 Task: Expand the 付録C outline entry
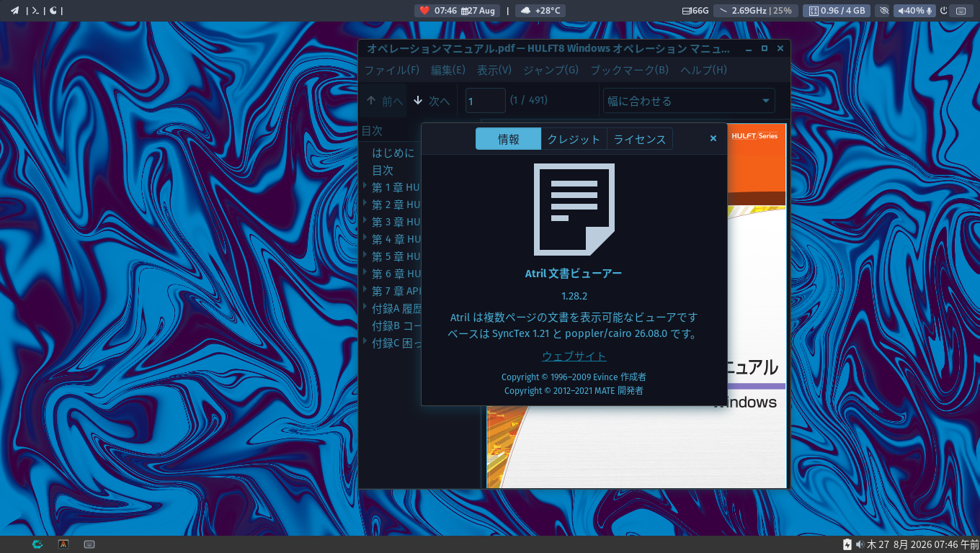click(365, 342)
